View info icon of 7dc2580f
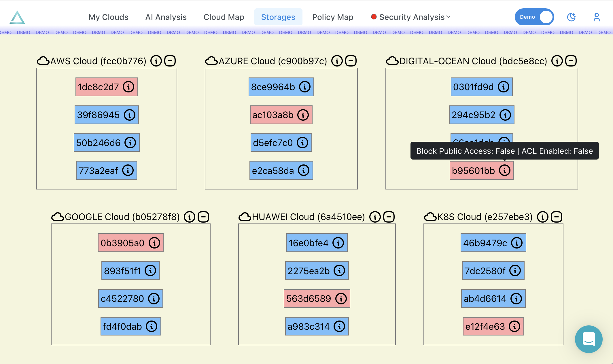The width and height of the screenshot is (613, 364). point(515,271)
